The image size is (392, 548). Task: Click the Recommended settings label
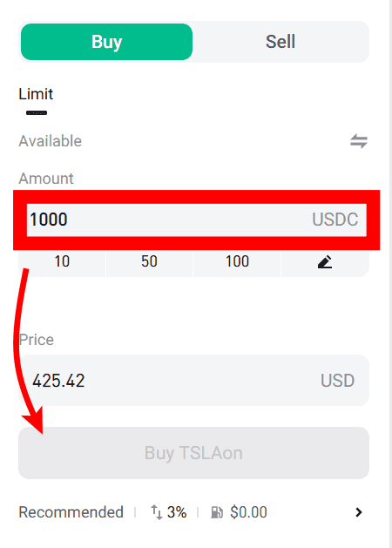pyautogui.click(x=71, y=512)
